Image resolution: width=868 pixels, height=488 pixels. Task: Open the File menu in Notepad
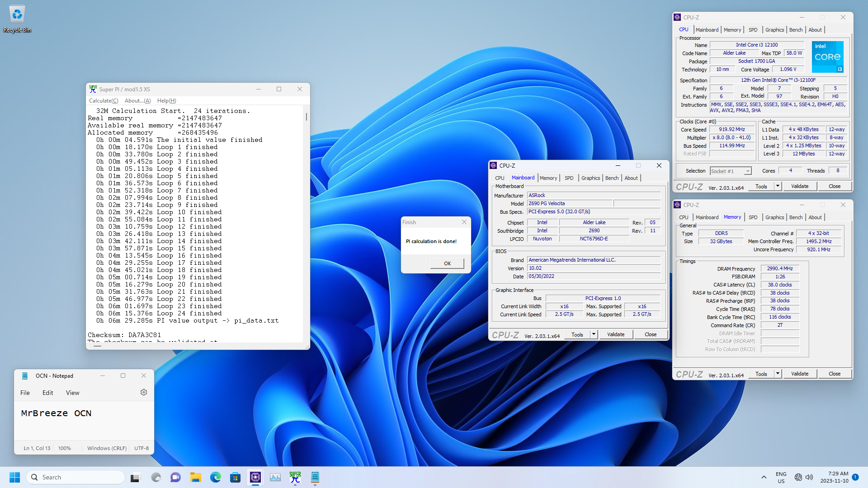pos(25,393)
